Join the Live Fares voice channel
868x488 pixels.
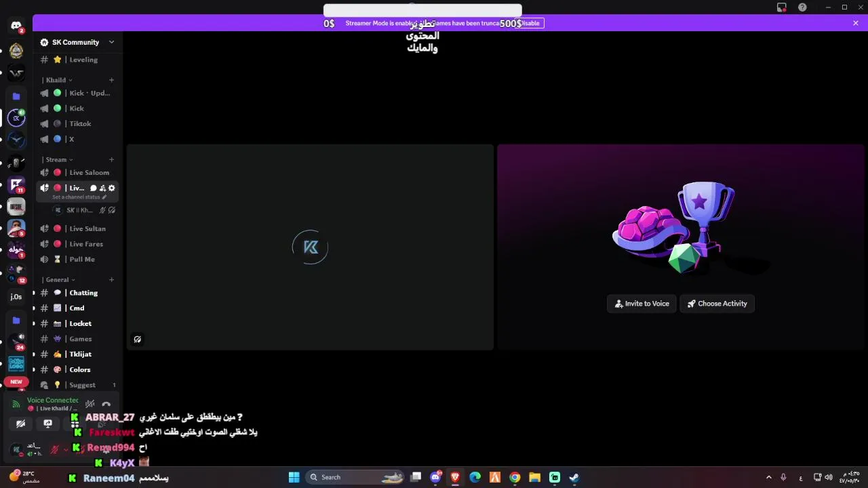pos(77,244)
